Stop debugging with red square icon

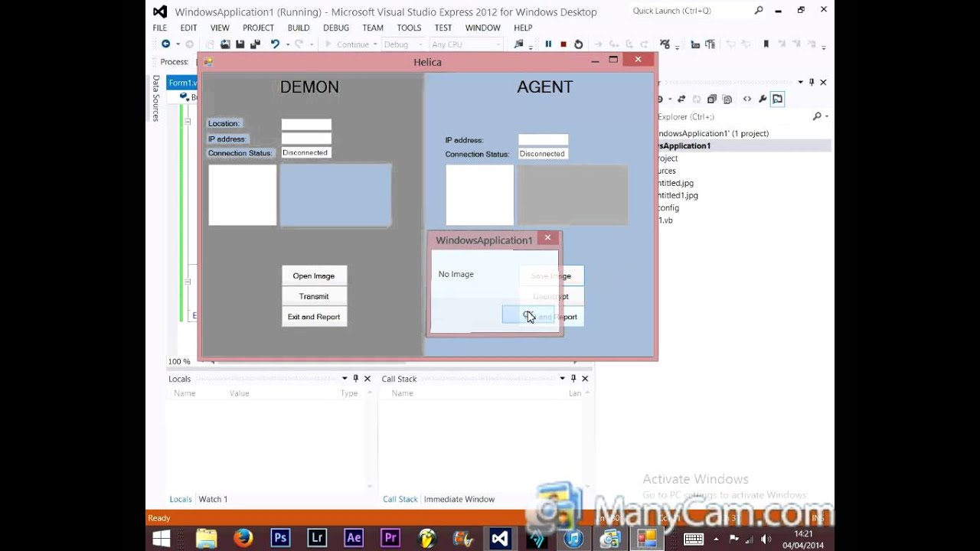click(x=563, y=44)
